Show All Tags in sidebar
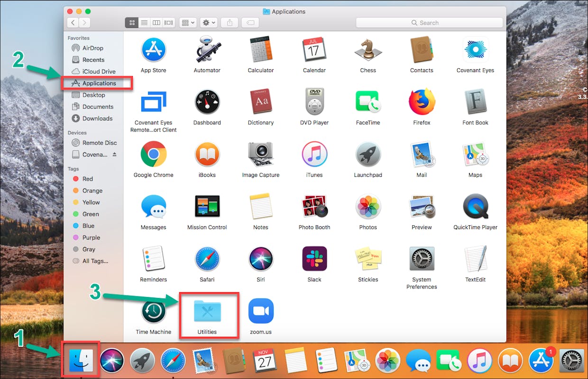 [95, 261]
